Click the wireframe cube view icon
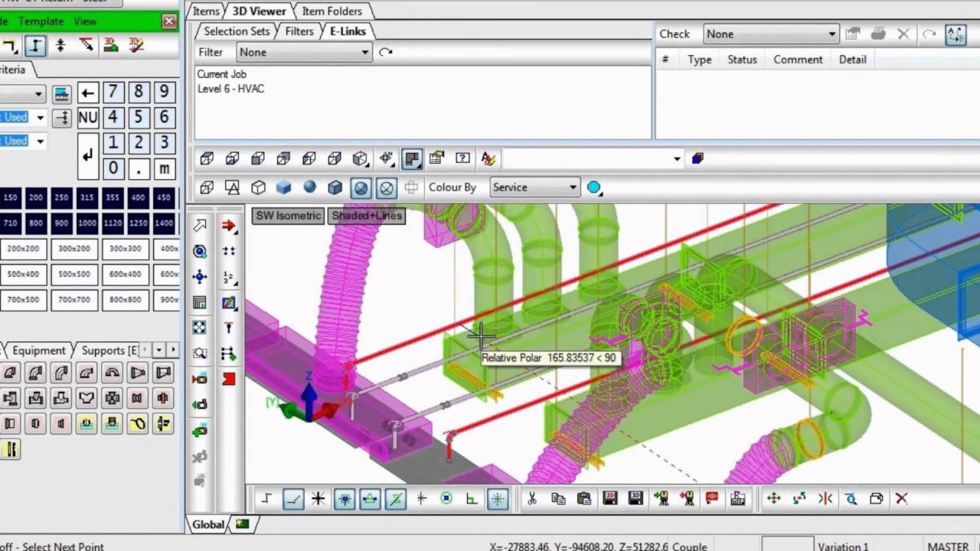This screenshot has width=980, height=551. 206,187
